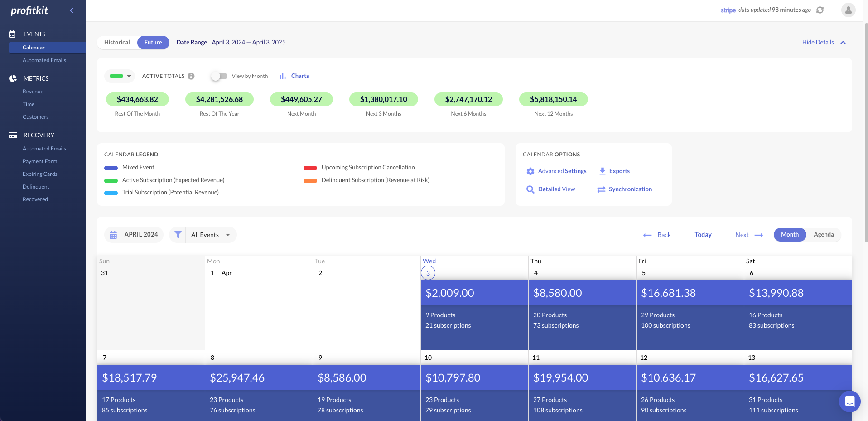The height and width of the screenshot is (421, 868).
Task: Open the chat support bubble
Action: (x=849, y=401)
